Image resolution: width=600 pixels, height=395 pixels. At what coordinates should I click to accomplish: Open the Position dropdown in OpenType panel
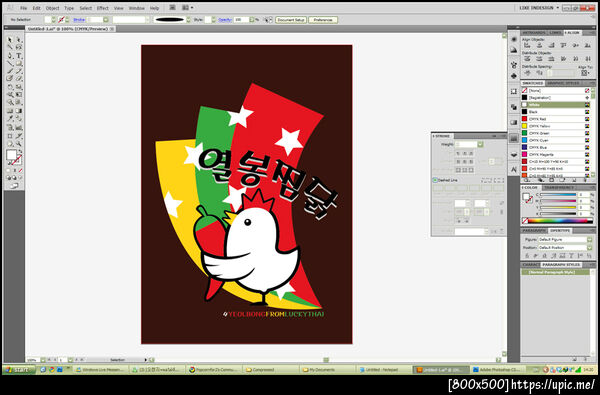click(590, 248)
